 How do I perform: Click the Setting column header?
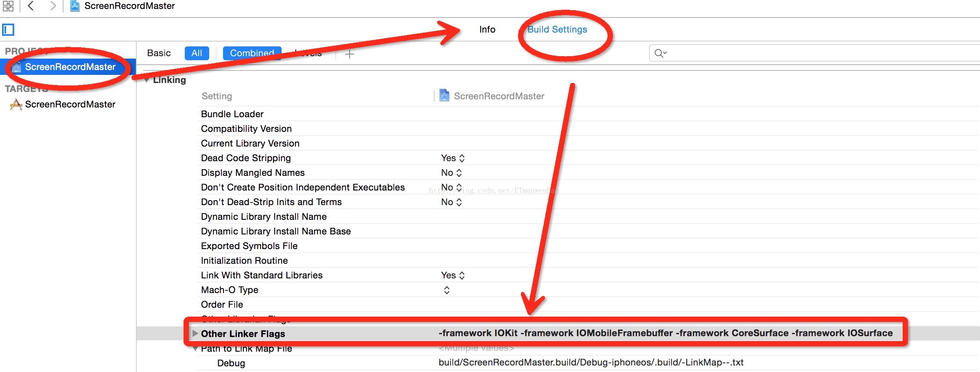(217, 96)
